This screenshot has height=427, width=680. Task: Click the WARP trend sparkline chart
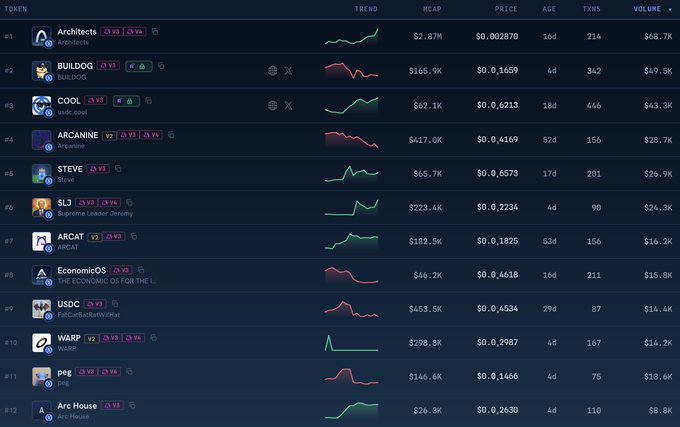tap(351, 342)
